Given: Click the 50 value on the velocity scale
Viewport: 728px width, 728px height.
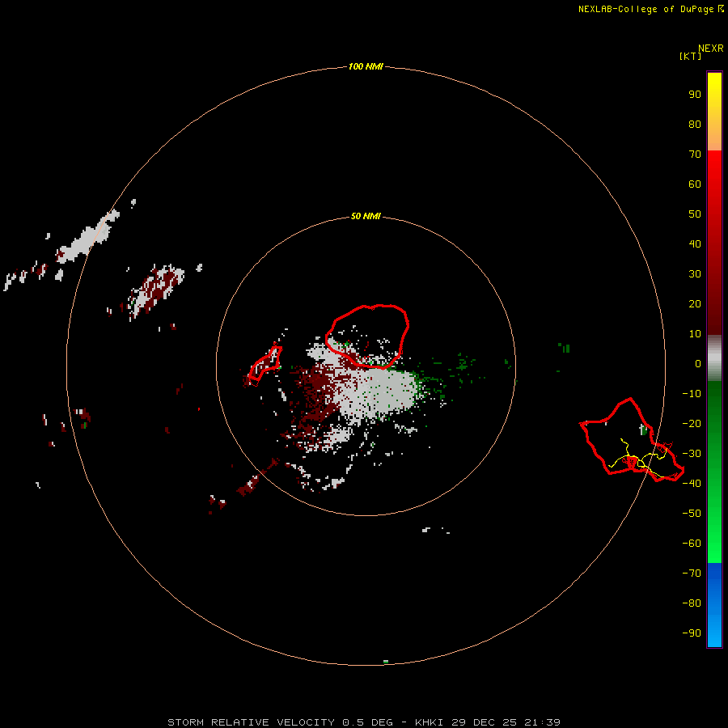Looking at the screenshot, I should [x=695, y=214].
